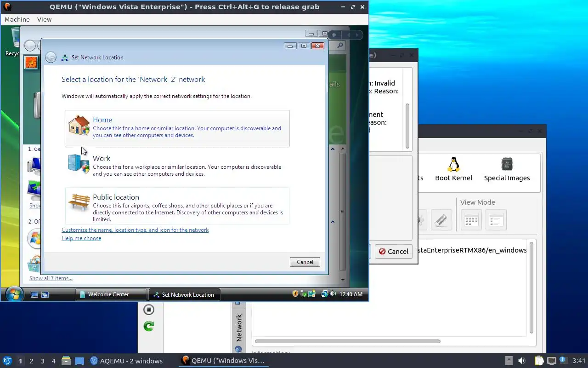Click the magnifier search icon in Welcome Center
Viewport: 588px width, 368px height.
tap(340, 46)
